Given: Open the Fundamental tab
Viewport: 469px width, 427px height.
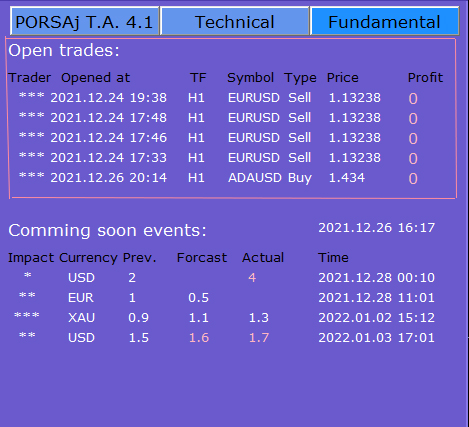Looking at the screenshot, I should (x=385, y=21).
